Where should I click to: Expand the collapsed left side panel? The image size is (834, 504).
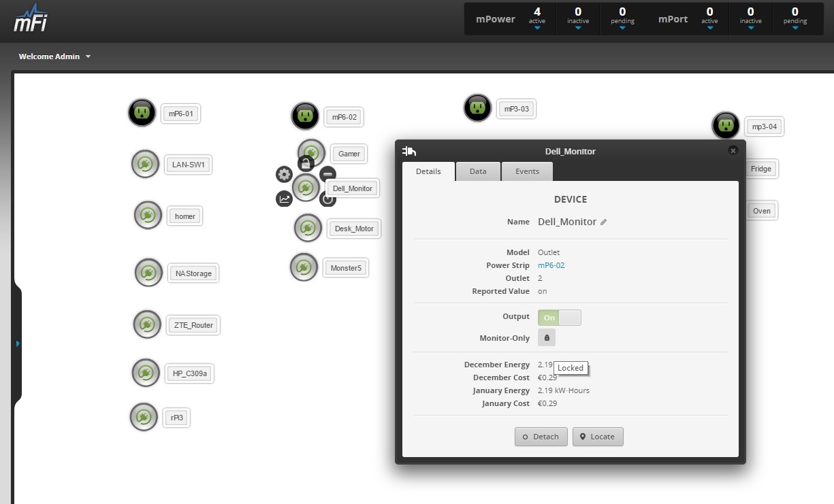click(18, 343)
